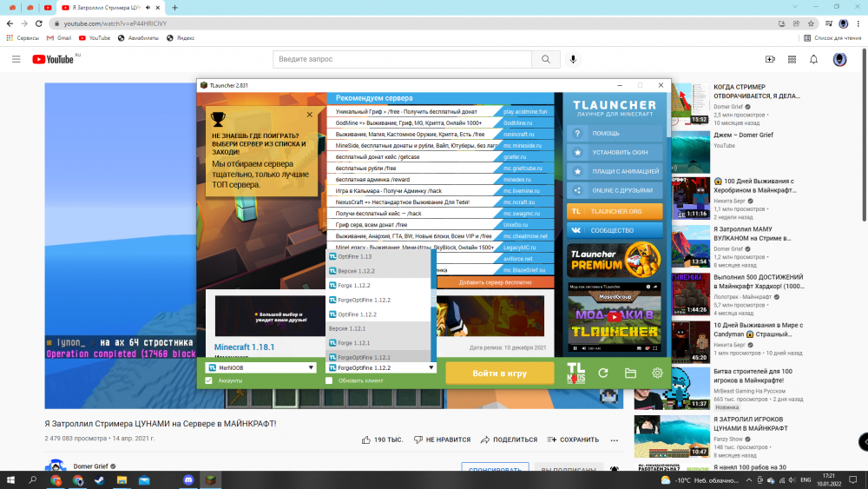The height and width of the screenshot is (489, 868).
Task: Open a new Chrome tab
Action: coord(175,8)
